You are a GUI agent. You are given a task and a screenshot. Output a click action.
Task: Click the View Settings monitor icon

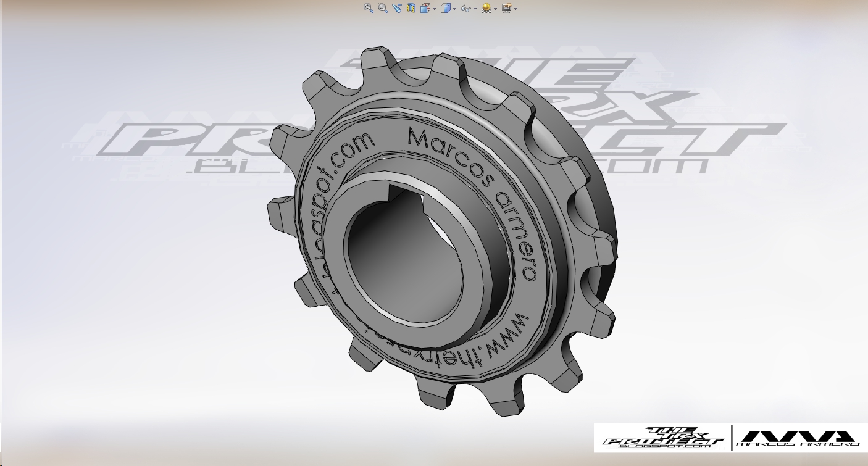[x=507, y=8]
